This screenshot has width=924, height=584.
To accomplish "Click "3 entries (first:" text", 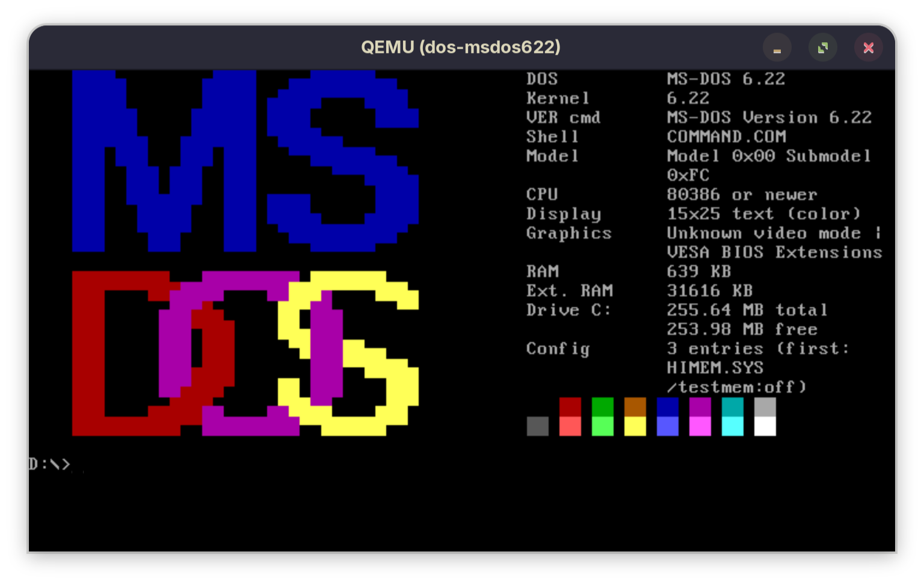I will point(758,349).
